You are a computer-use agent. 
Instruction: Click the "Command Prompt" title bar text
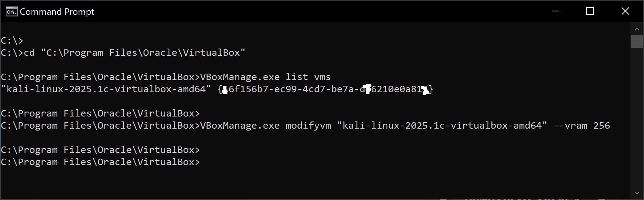pos(57,12)
